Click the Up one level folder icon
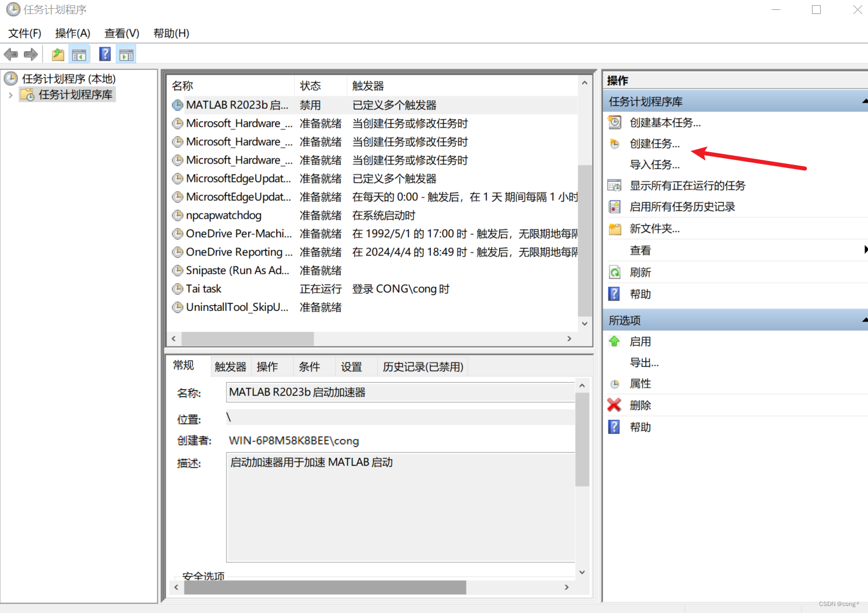The width and height of the screenshot is (868, 613). click(x=58, y=55)
